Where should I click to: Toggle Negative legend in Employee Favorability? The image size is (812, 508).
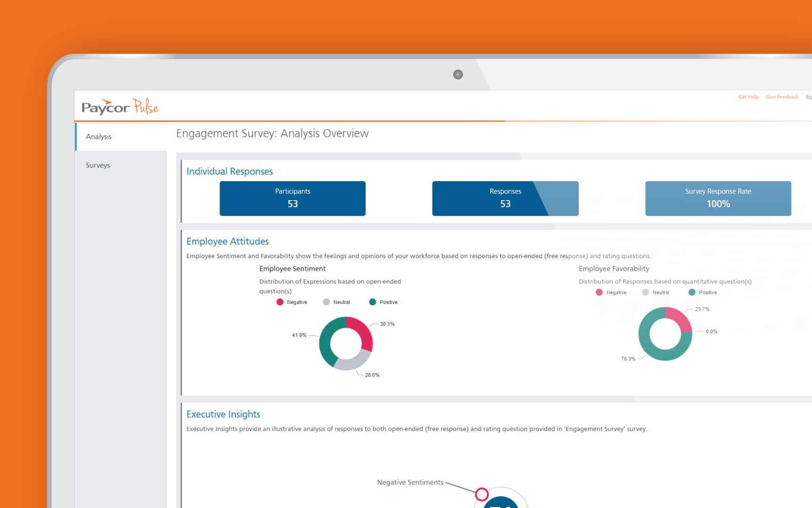pos(611,292)
